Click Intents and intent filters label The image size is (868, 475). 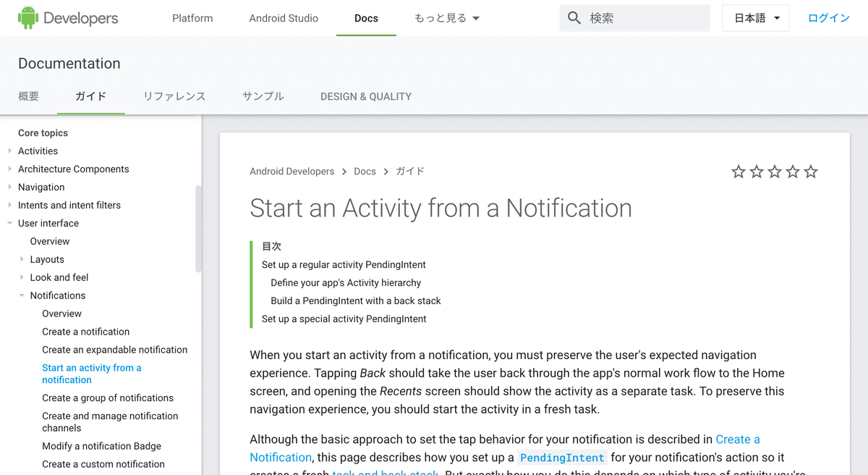(69, 205)
